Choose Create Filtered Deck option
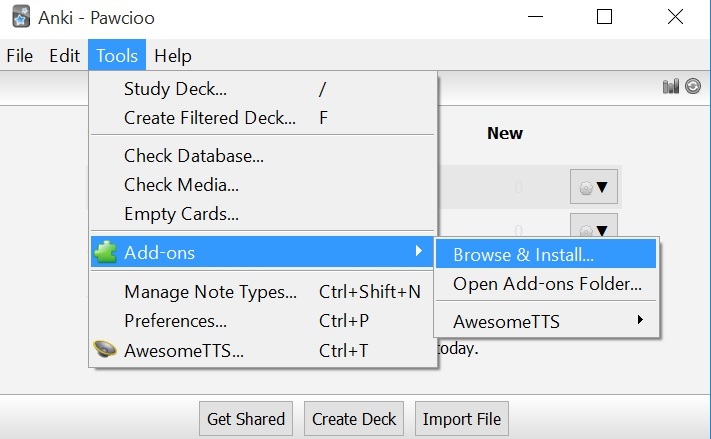Viewport: 711px width, 439px height. pos(210,118)
